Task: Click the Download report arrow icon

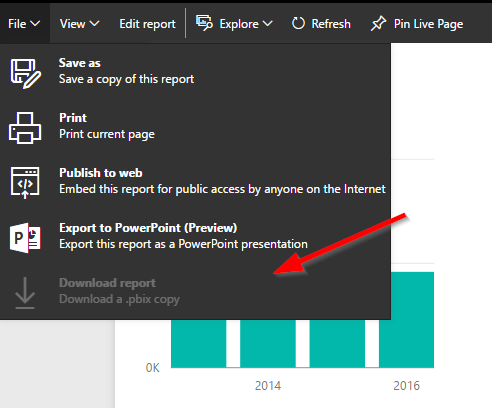Action: (25, 293)
